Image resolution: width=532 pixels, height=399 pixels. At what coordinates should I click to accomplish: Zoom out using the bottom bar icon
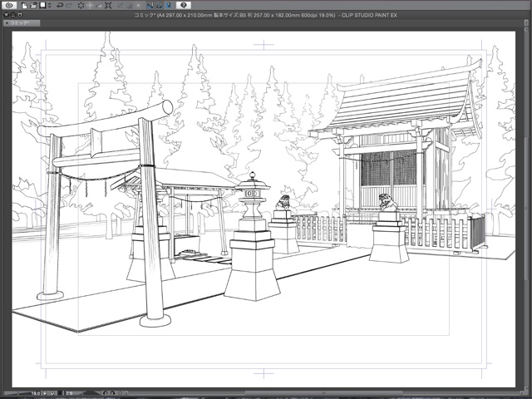click(45, 393)
